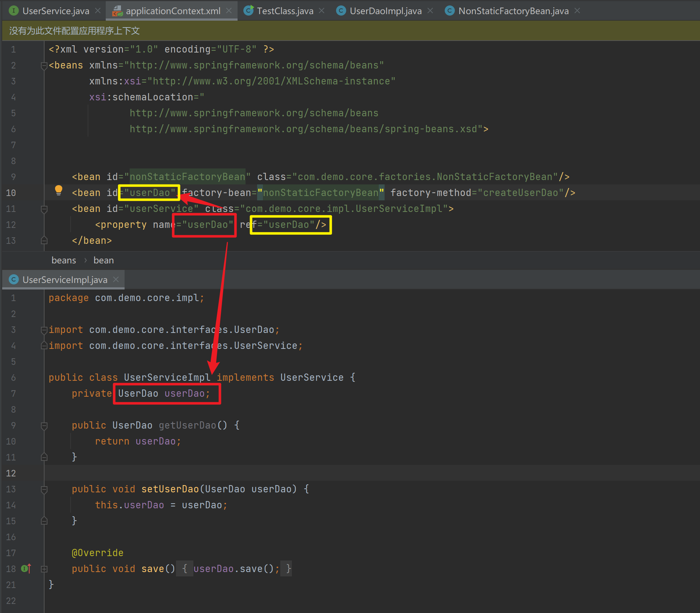Click the application context warning banner
Image resolution: width=700 pixels, height=613 pixels.
tap(74, 31)
